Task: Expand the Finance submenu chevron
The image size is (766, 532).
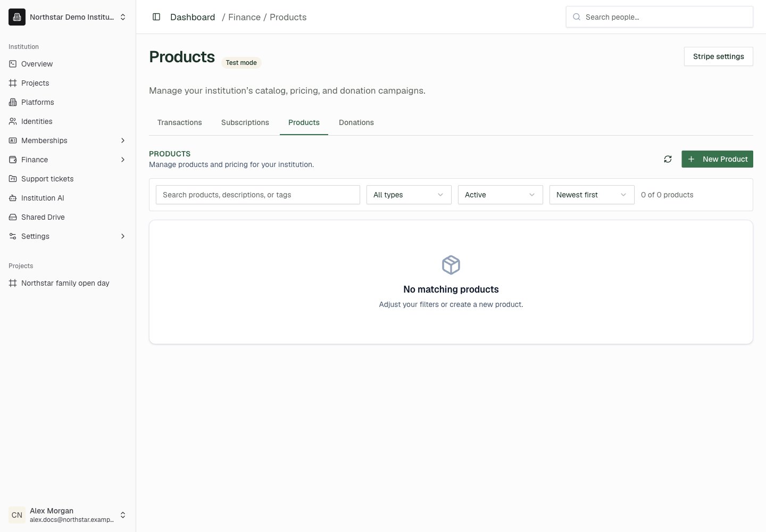Action: coord(123,160)
